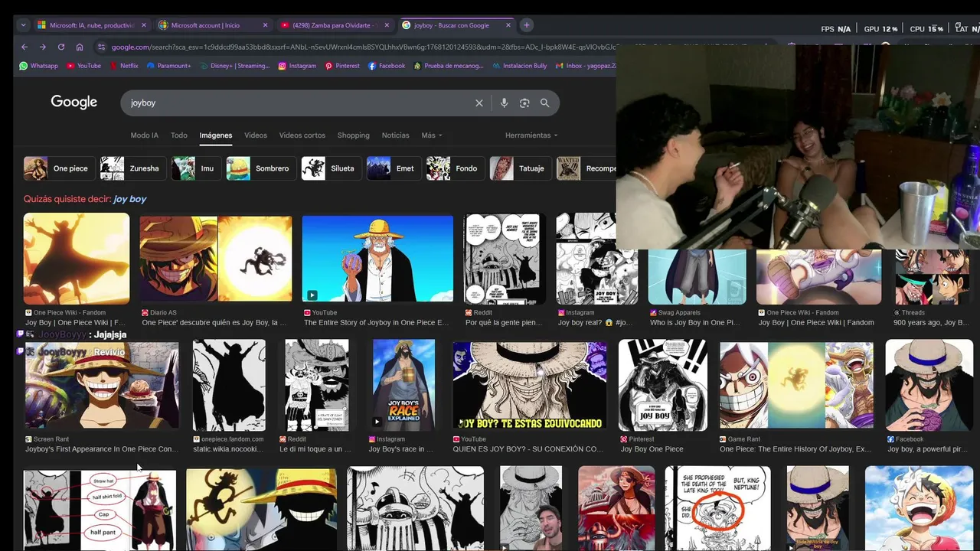980x551 pixels.
Task: Switch to Videos search tab
Action: click(x=256, y=135)
